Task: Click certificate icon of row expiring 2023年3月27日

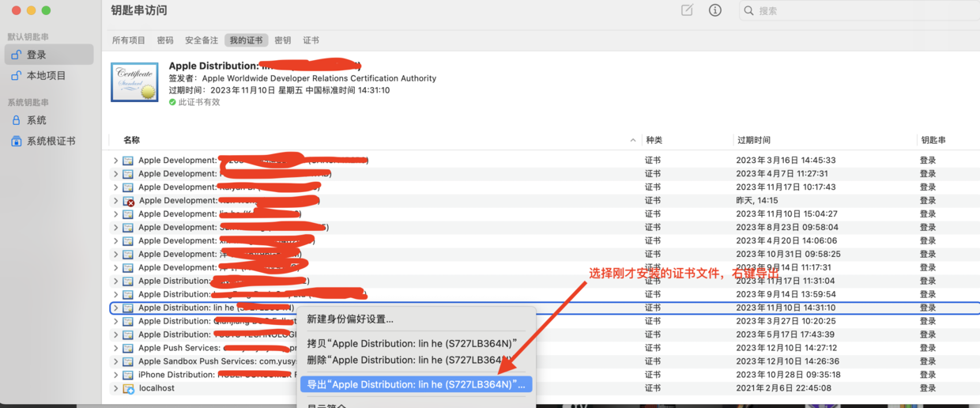Action: click(128, 322)
